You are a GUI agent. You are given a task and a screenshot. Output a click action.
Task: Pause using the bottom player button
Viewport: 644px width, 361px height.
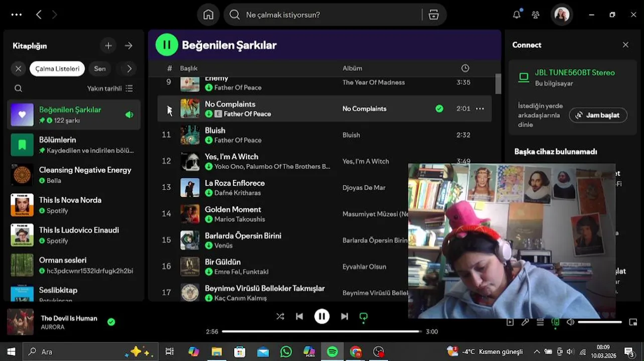point(322,316)
